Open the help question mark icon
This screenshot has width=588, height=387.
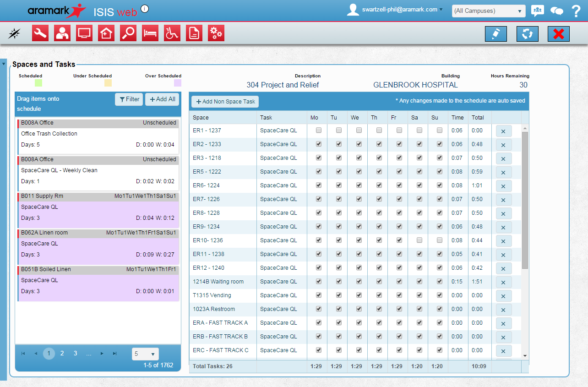[576, 11]
